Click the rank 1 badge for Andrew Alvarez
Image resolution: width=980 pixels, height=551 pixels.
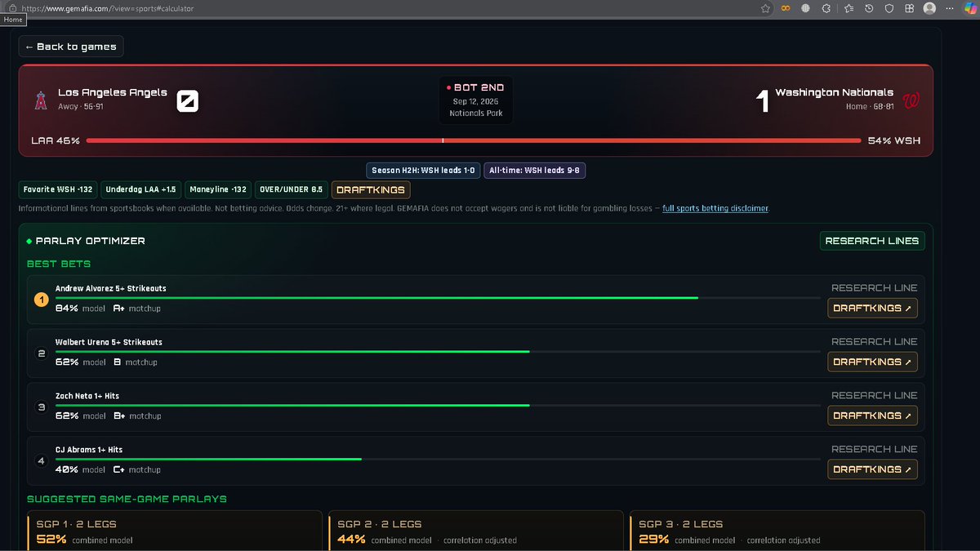tap(42, 300)
